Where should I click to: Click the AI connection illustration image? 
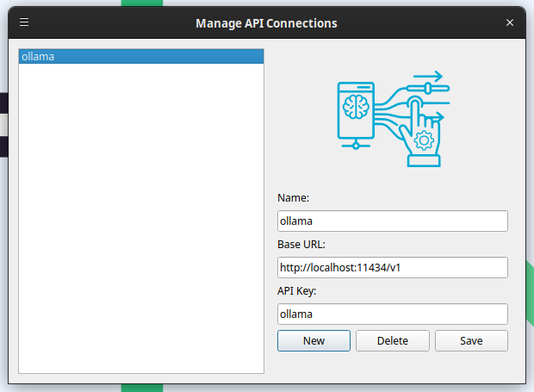point(393,119)
